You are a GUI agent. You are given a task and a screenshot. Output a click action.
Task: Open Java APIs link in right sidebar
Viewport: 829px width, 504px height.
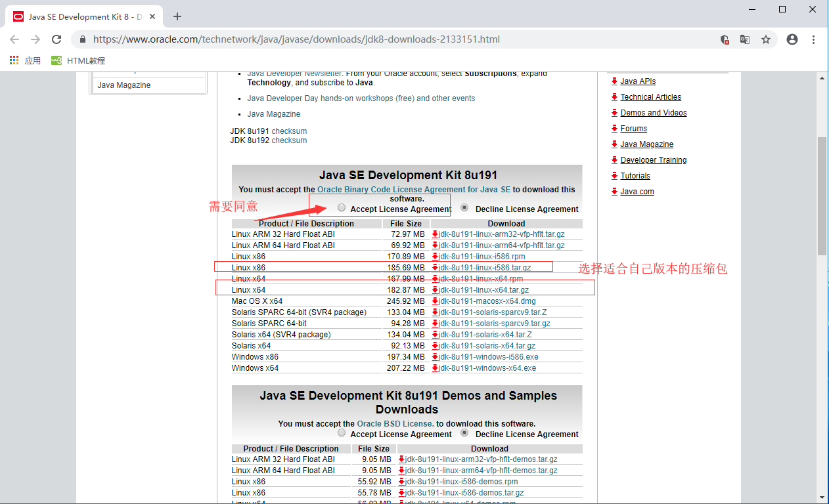[x=638, y=81]
